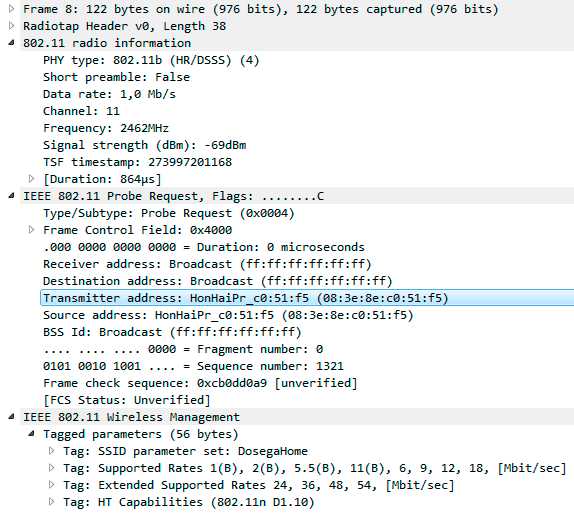Viewport: 574px width, 513px height.
Task: Collapse the Tagged parameters node
Action: coord(31,434)
